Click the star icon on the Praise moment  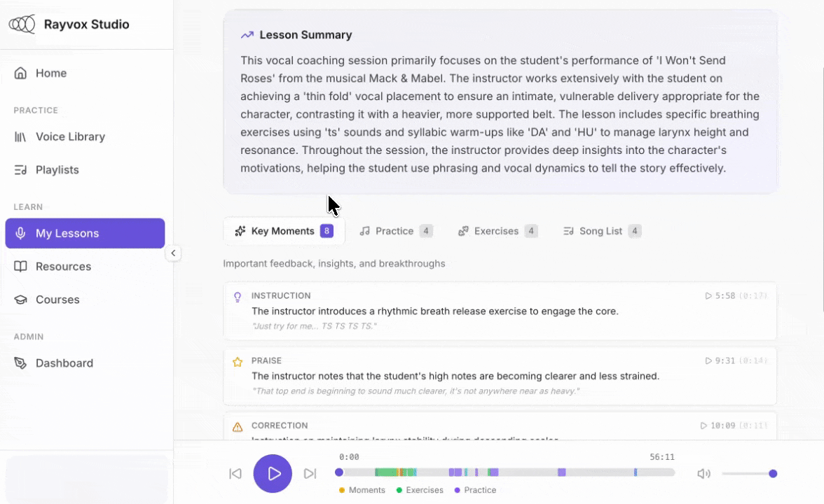(x=238, y=361)
